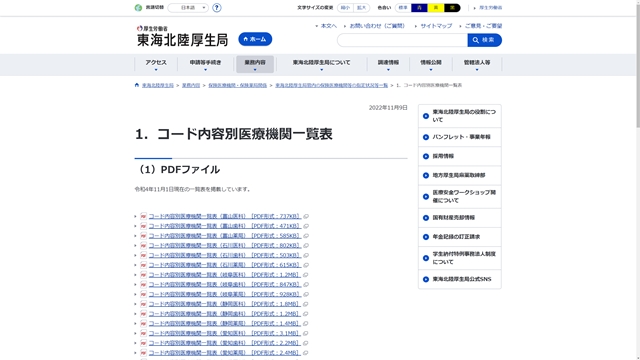
Task: Click the 本文へ skip link
Action: point(329,26)
